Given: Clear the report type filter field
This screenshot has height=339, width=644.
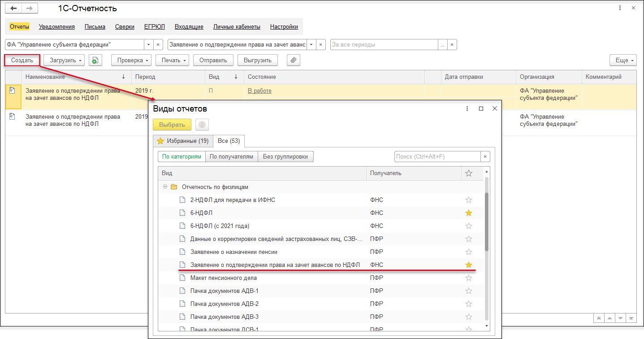Looking at the screenshot, I should click(321, 45).
